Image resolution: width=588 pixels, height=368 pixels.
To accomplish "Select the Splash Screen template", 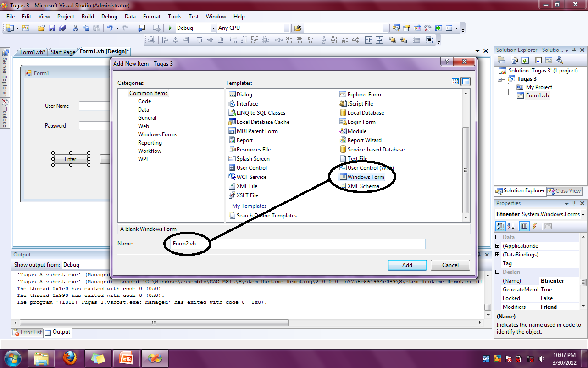I will pyautogui.click(x=250, y=159).
